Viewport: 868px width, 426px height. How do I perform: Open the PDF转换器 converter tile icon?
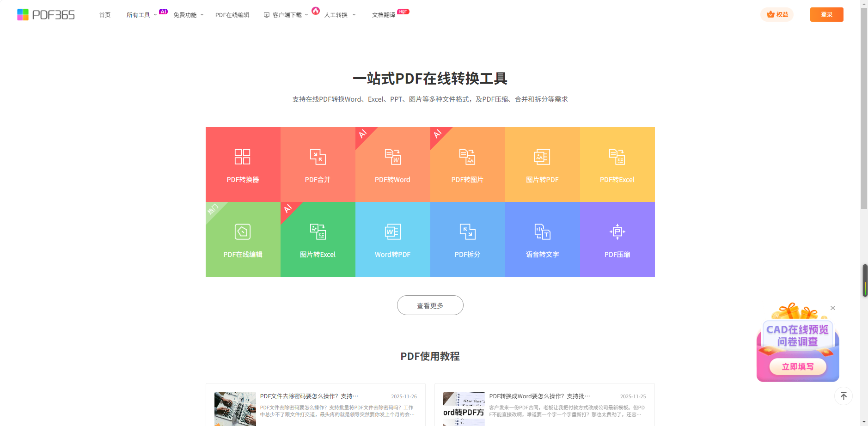pyautogui.click(x=243, y=157)
